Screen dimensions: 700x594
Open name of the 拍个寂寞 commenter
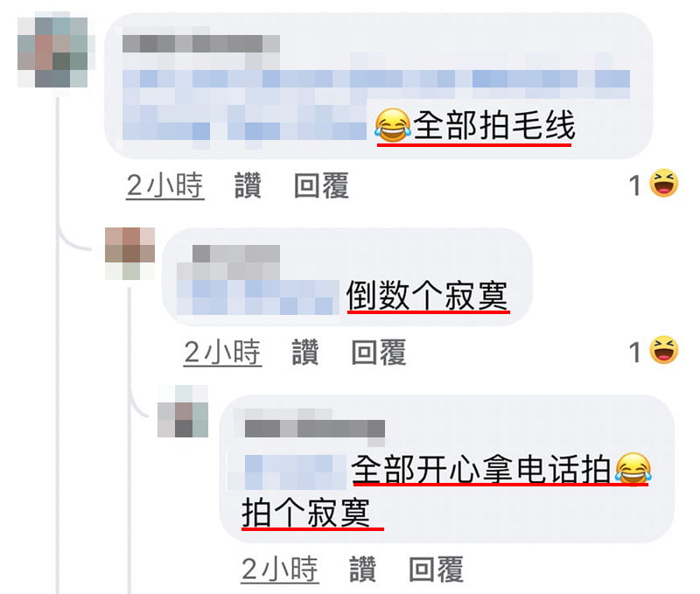(x=315, y=429)
